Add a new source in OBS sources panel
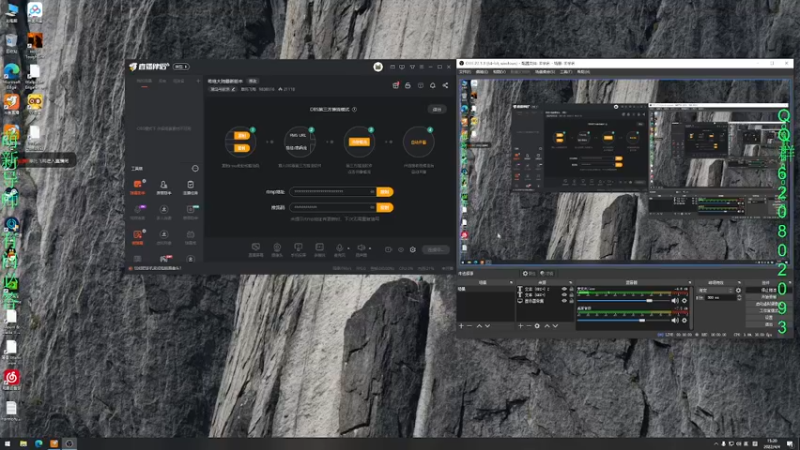The width and height of the screenshot is (800, 450). 520,326
